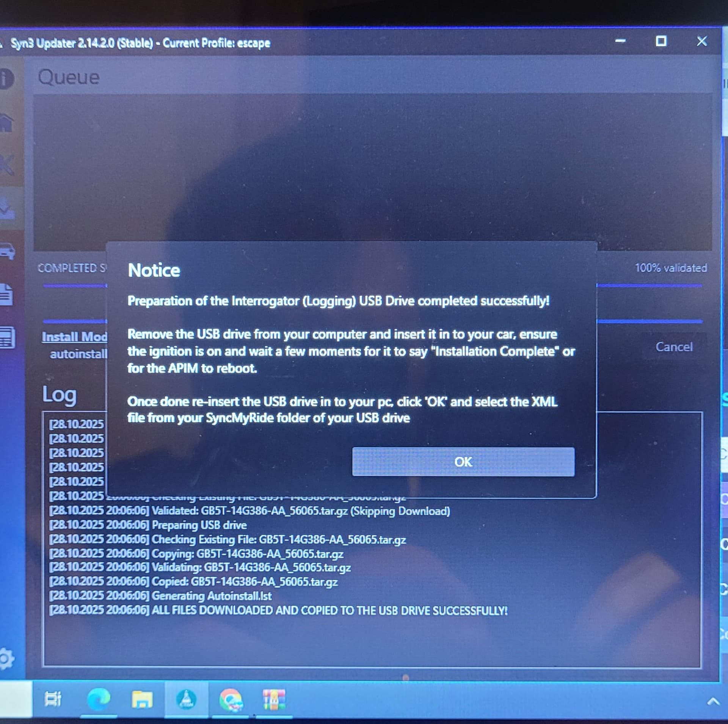Switch to Chrome in the taskbar
The height and width of the screenshot is (724, 728).
point(231,700)
